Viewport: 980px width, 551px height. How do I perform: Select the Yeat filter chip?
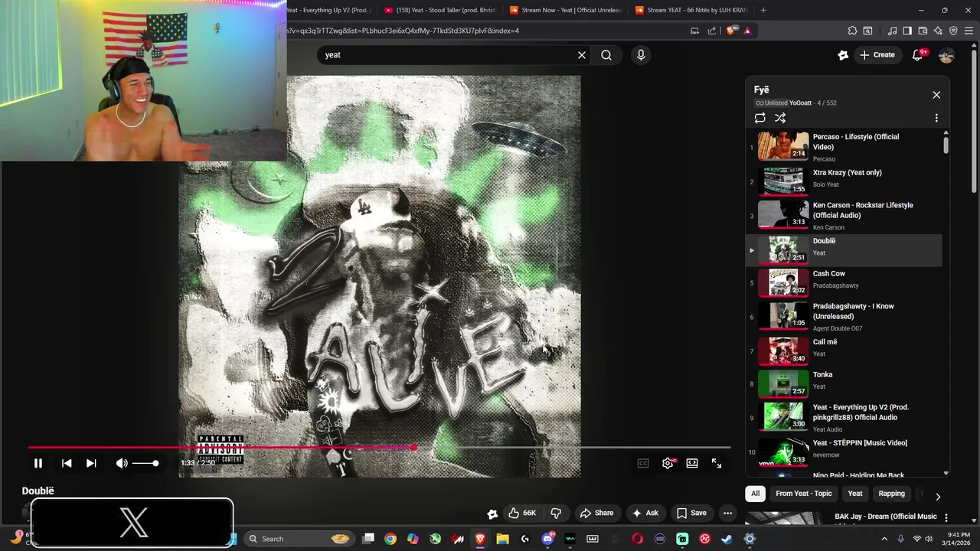(855, 494)
